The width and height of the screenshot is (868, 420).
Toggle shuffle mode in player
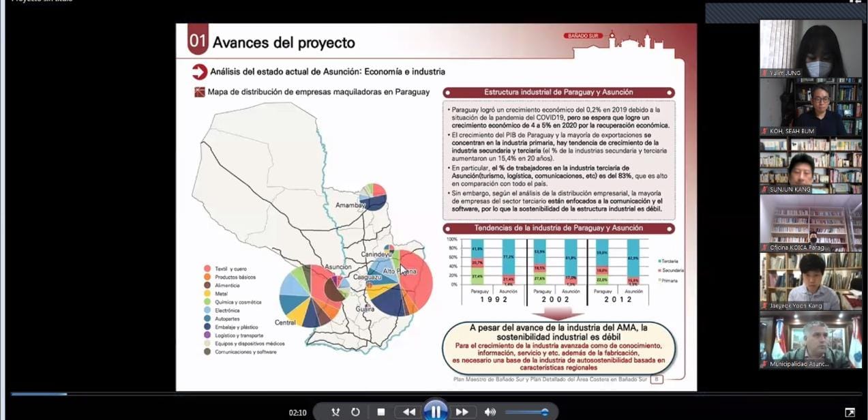click(x=335, y=412)
